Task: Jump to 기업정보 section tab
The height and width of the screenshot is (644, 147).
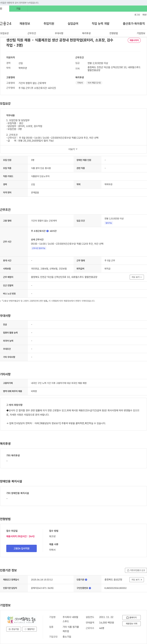Action: click(x=141, y=33)
